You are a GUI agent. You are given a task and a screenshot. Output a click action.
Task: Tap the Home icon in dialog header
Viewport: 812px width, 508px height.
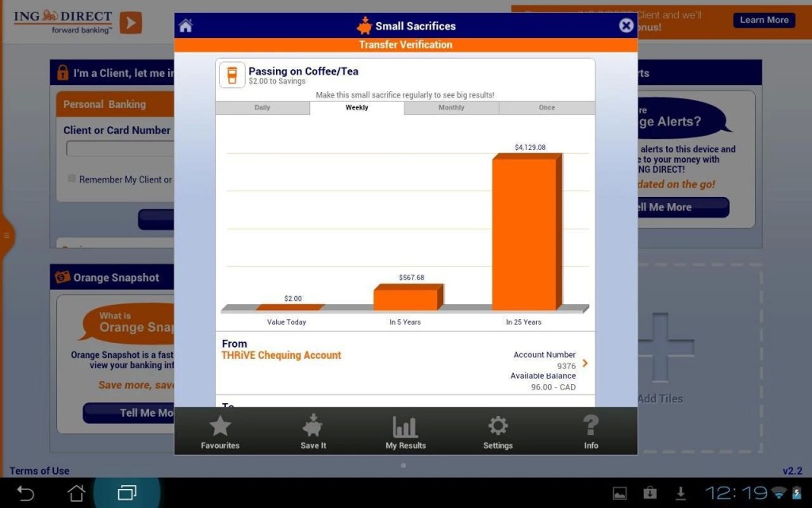186,25
